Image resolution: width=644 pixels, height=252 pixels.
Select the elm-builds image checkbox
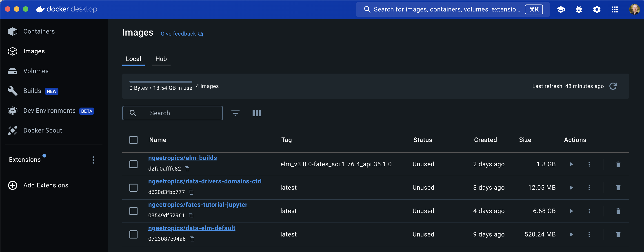click(133, 164)
